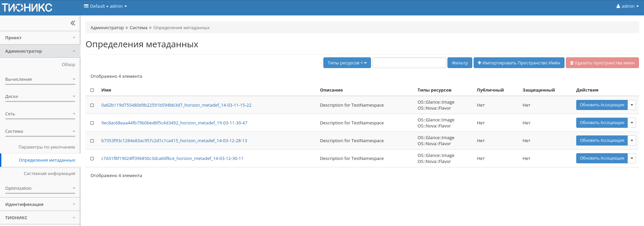Toggle the select-all checkbox in table header
The image size is (644, 226).
[x=92, y=90]
